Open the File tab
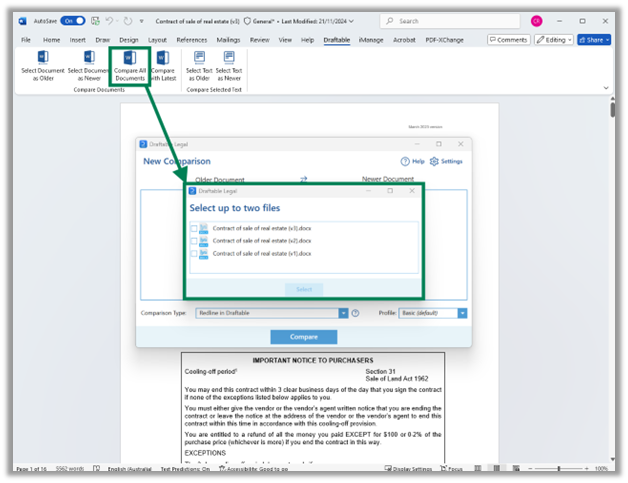Screen dimensions: 628x483 coord(26,40)
